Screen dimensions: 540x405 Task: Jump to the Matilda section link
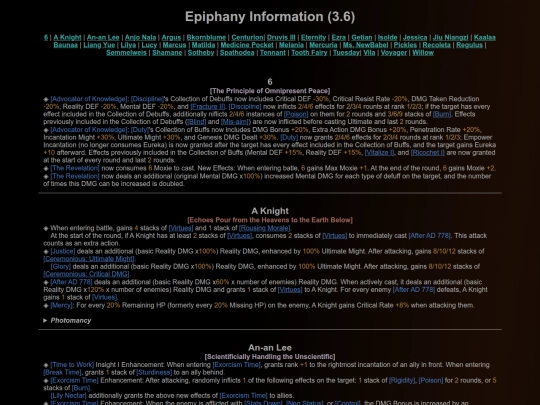tap(203, 45)
